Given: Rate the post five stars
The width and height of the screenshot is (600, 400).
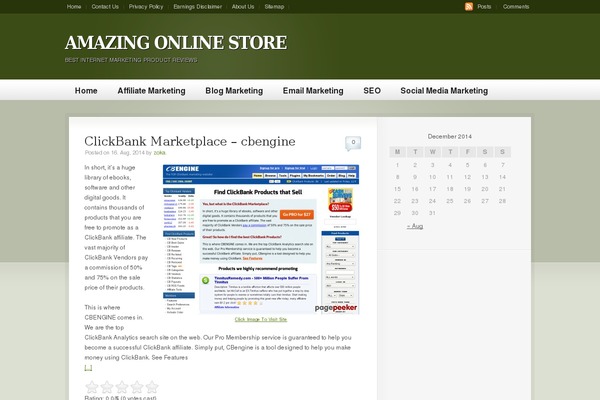Looking at the screenshot, I should pyautogui.click(x=152, y=387).
